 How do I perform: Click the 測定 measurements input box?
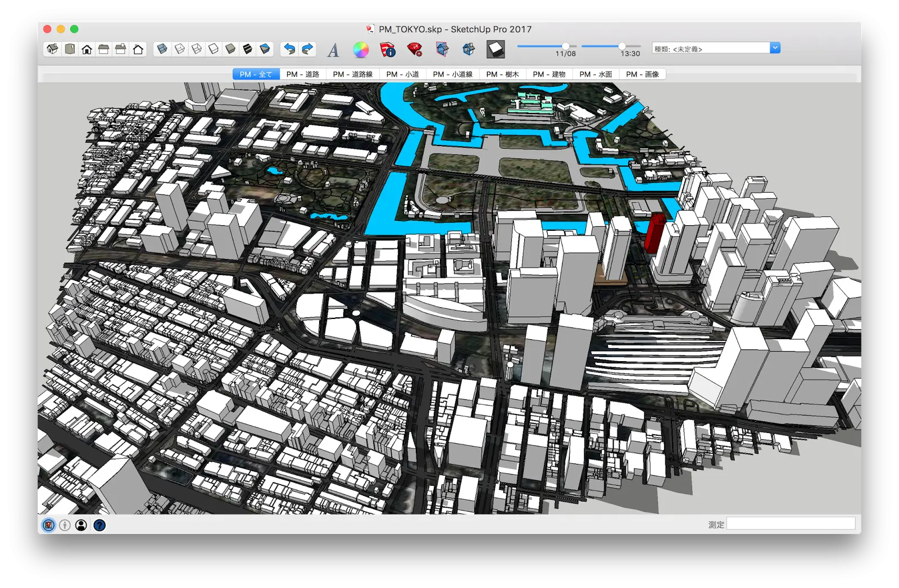791,524
